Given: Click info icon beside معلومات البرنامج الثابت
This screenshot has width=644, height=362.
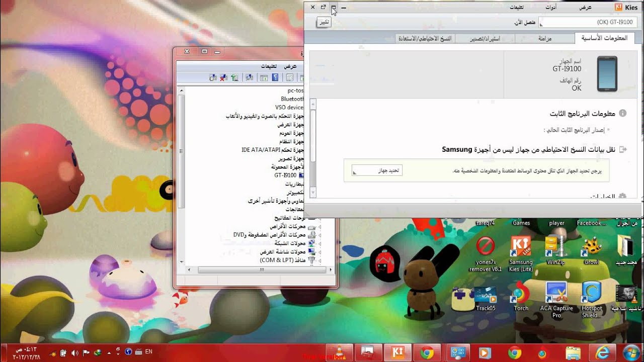Looking at the screenshot, I should [x=622, y=114].
